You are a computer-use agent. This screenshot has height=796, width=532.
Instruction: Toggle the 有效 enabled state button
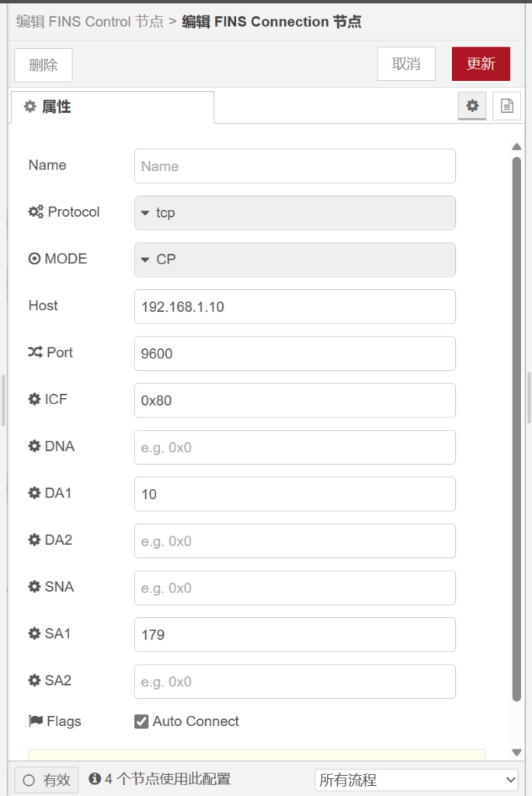point(47,780)
